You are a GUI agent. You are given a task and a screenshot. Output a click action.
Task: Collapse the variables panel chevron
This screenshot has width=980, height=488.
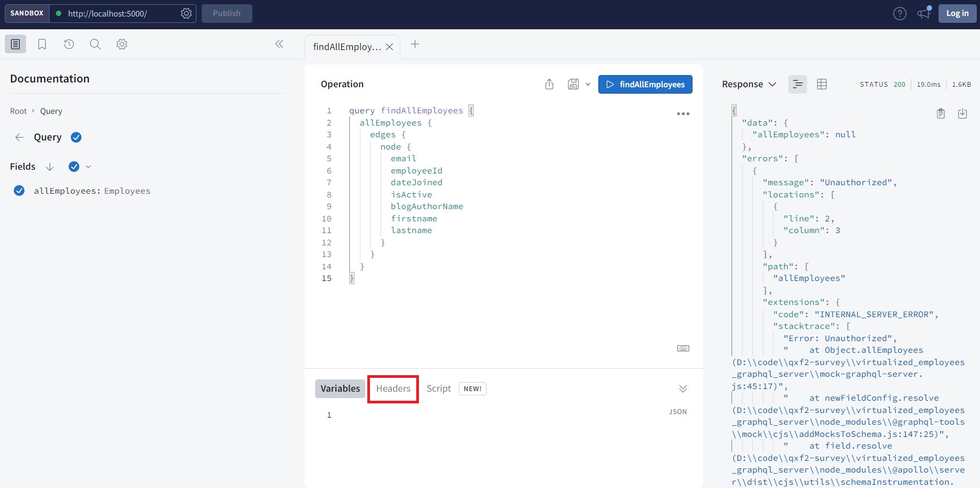[x=683, y=388]
